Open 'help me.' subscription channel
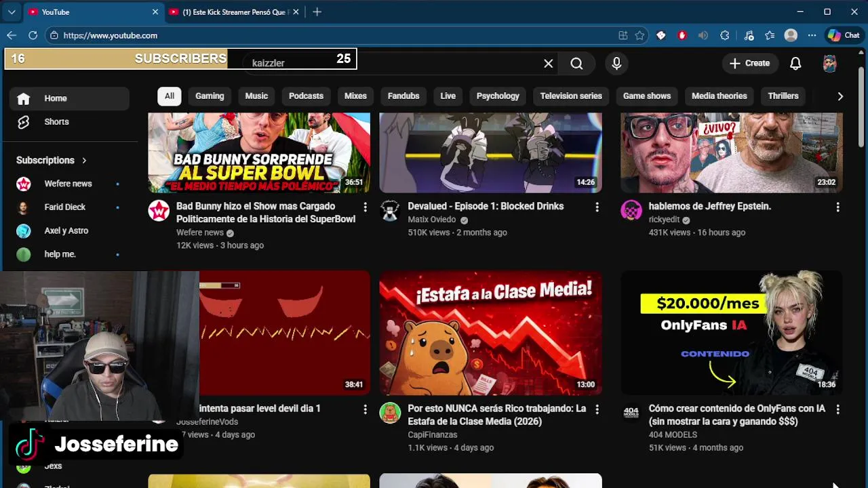868x488 pixels. point(69,254)
